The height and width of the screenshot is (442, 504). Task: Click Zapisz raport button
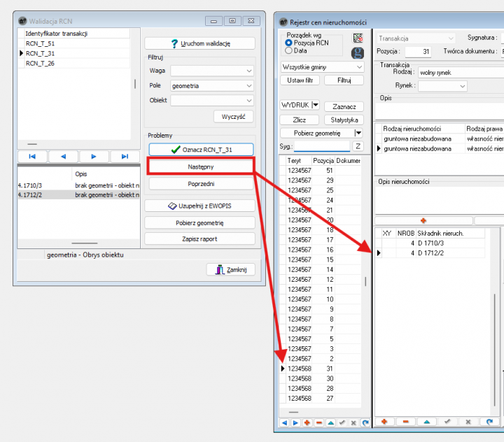(200, 238)
